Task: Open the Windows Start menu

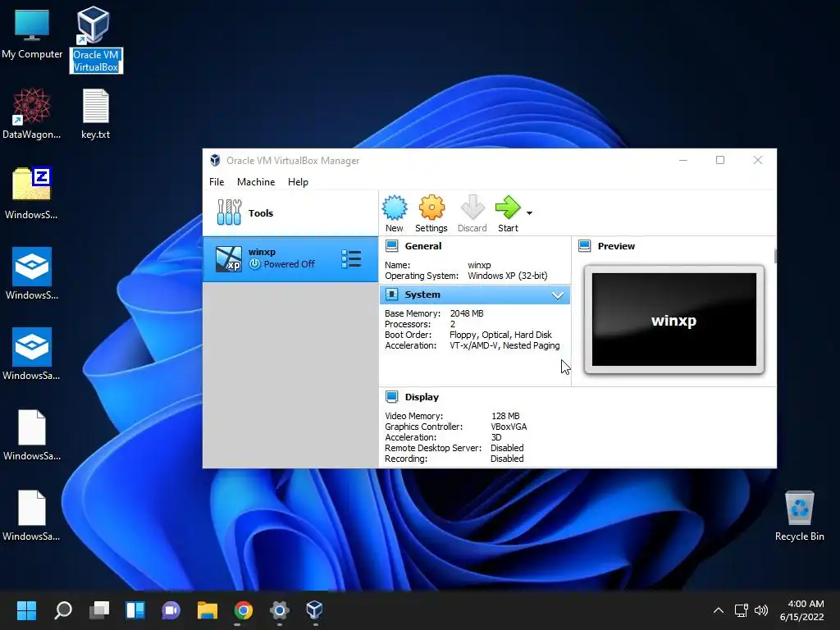Action: [x=26, y=610]
